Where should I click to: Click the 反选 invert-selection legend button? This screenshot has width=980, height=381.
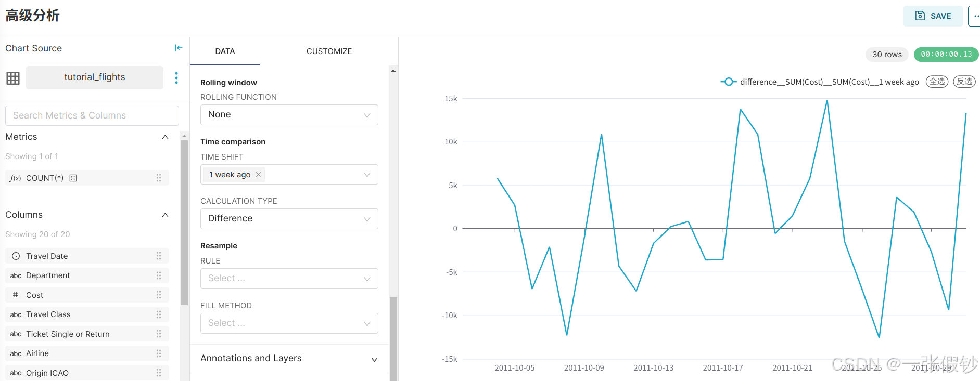[964, 82]
